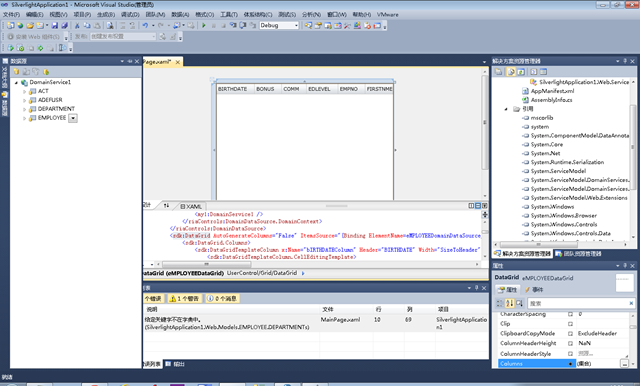Sort properties by source icon
640x386 pixels.
(x=519, y=303)
